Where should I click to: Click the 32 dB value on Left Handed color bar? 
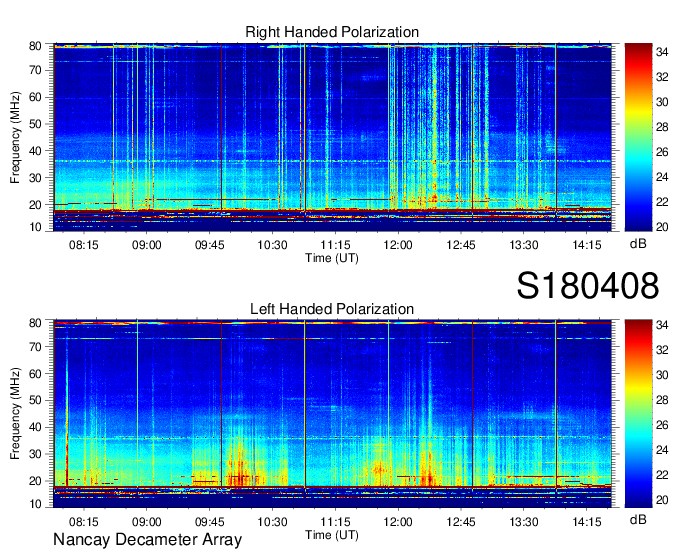[x=662, y=350]
